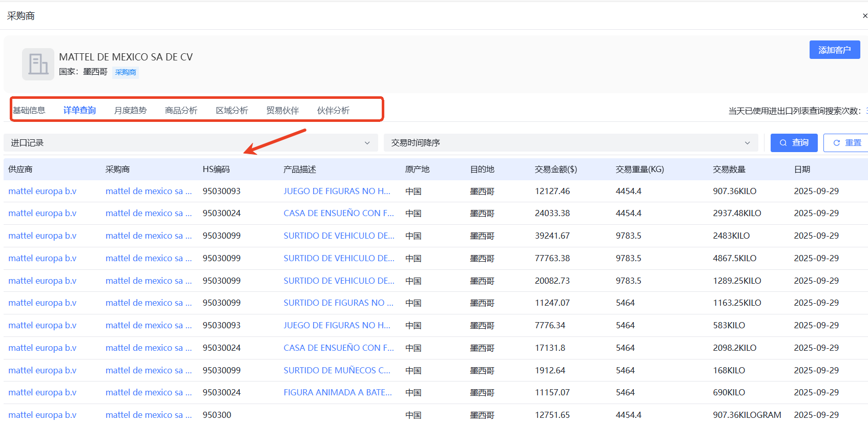
Task: Switch to the 贸易伙伴 tab
Action: [282, 110]
